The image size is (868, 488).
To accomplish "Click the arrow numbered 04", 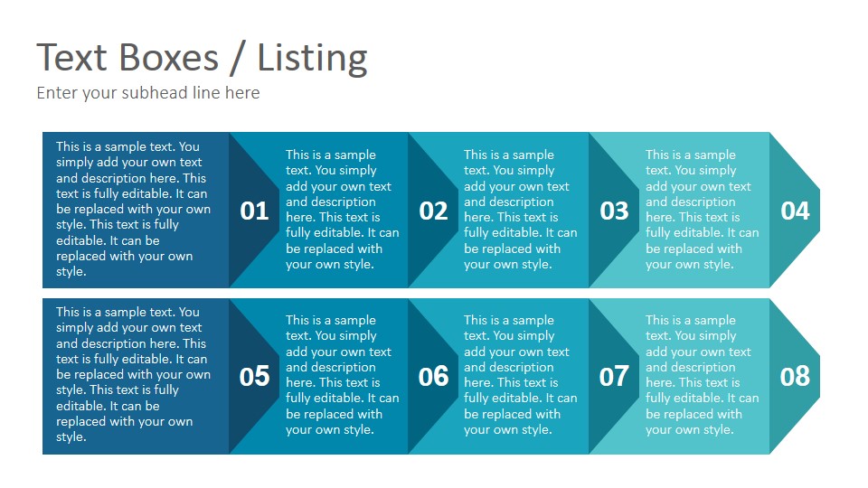I will 795,211.
